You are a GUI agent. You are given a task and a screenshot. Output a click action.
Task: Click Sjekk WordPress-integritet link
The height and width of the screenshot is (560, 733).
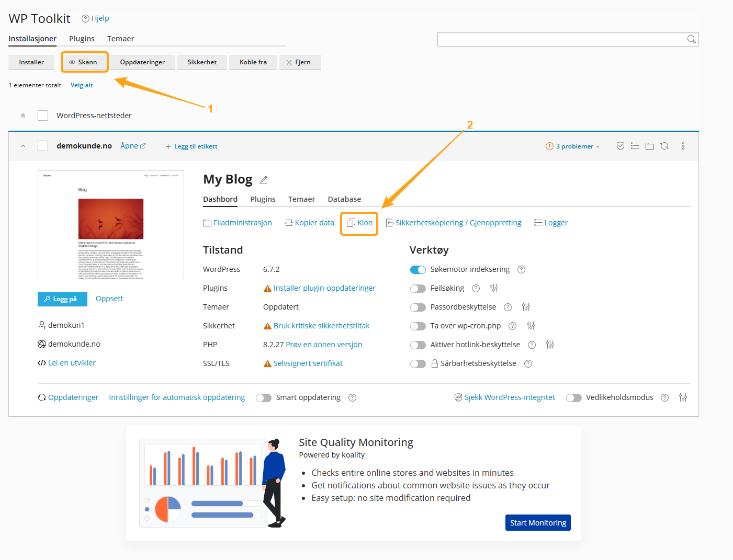pyautogui.click(x=504, y=397)
